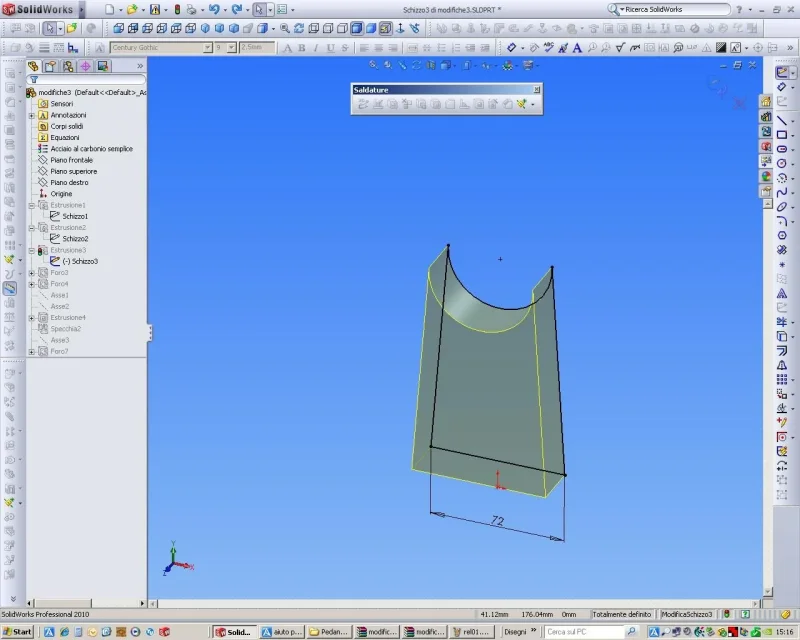Select Acciaio al carbonio semplice material
The height and width of the screenshot is (640, 800).
91,149
